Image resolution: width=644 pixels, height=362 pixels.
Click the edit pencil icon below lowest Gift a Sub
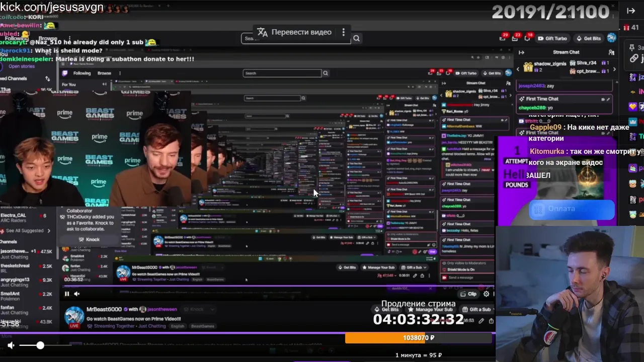[x=481, y=321]
